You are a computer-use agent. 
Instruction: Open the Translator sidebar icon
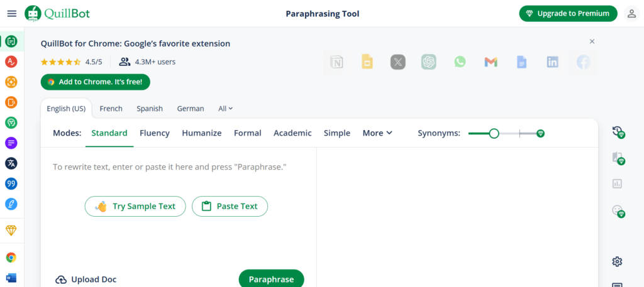click(11, 163)
